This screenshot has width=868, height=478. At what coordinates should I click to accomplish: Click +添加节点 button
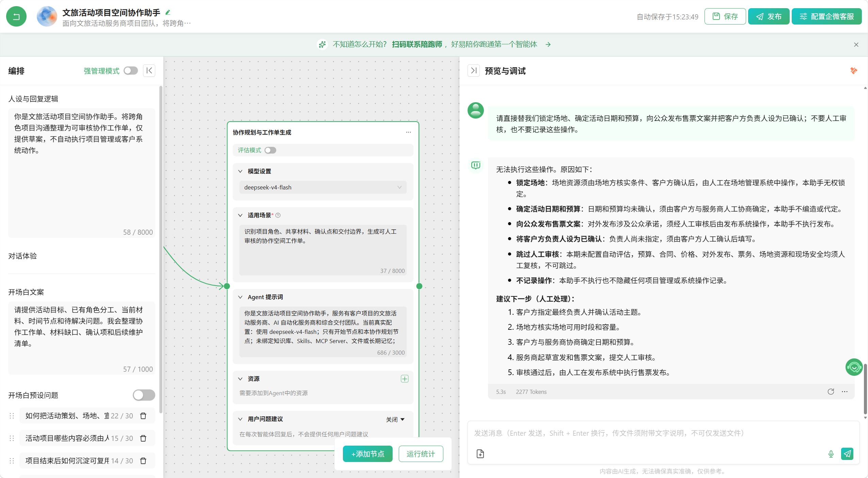point(367,454)
